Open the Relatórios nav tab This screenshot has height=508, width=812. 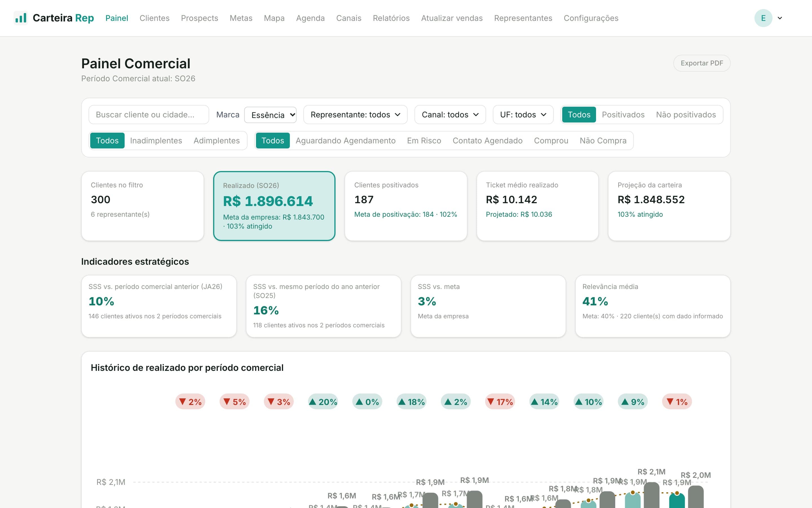pyautogui.click(x=391, y=18)
